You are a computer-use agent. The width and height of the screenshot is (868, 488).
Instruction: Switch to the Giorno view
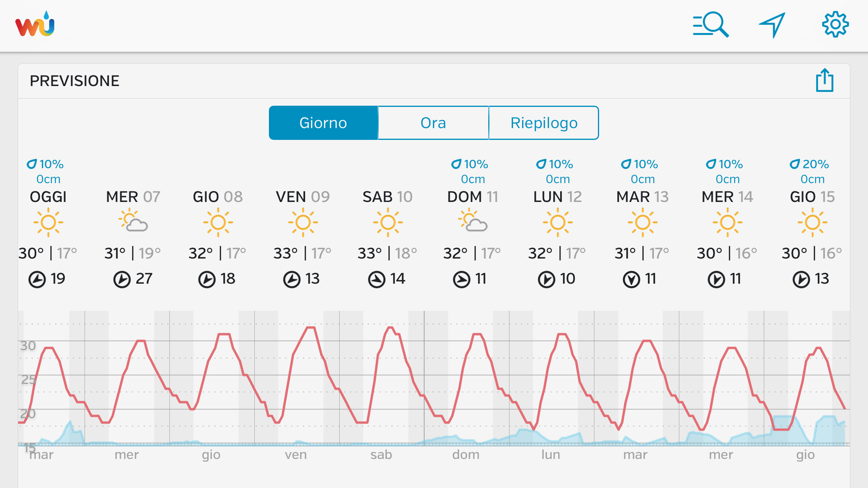(x=323, y=123)
